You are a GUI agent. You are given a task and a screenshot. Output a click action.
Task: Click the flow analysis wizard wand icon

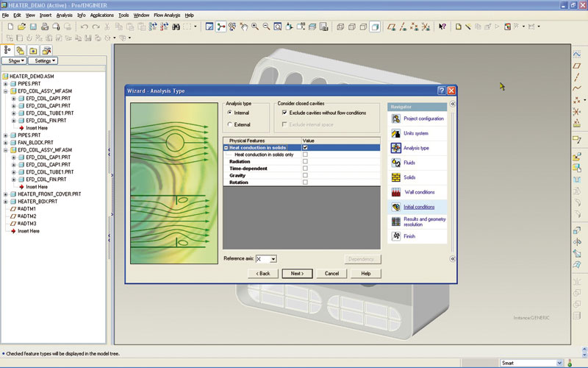click(x=468, y=26)
